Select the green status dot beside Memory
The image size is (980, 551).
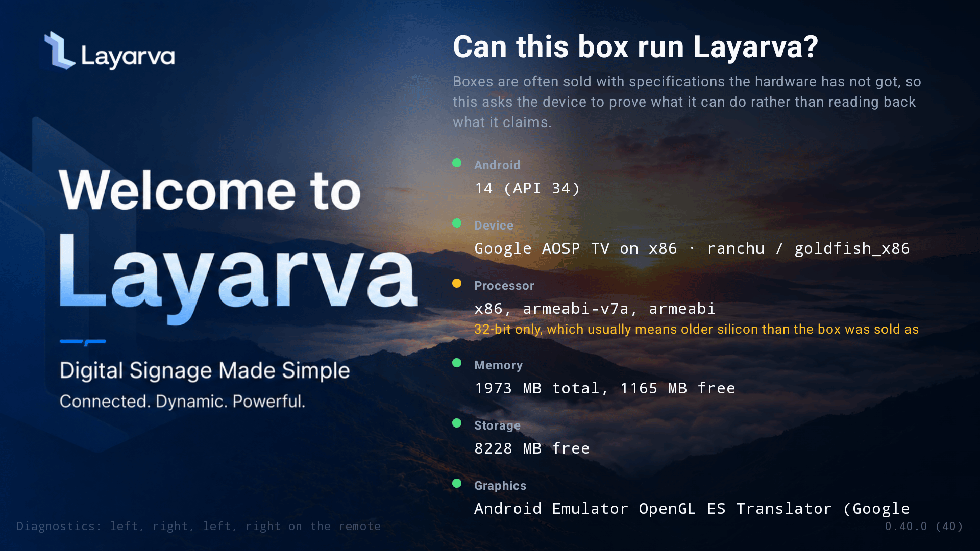click(x=457, y=363)
